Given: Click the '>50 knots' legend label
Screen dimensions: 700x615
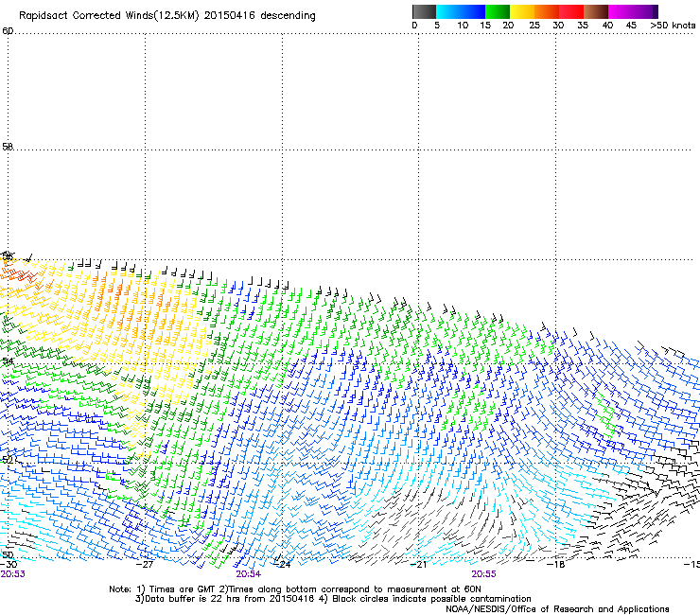Looking at the screenshot, I should pyautogui.click(x=673, y=26).
